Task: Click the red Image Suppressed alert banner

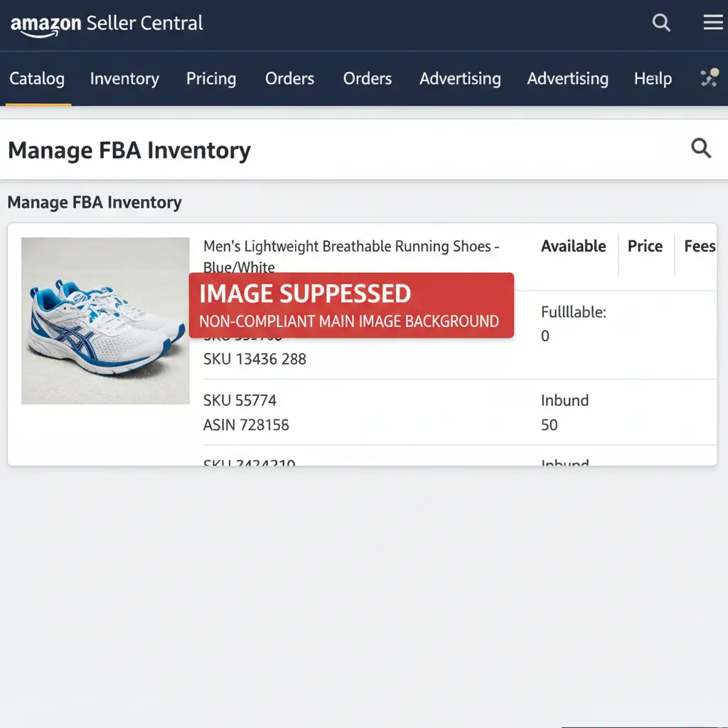Action: point(351,306)
